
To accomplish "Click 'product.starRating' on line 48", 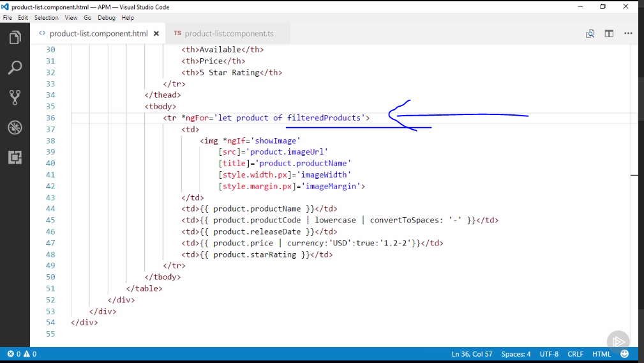I will tap(255, 254).
